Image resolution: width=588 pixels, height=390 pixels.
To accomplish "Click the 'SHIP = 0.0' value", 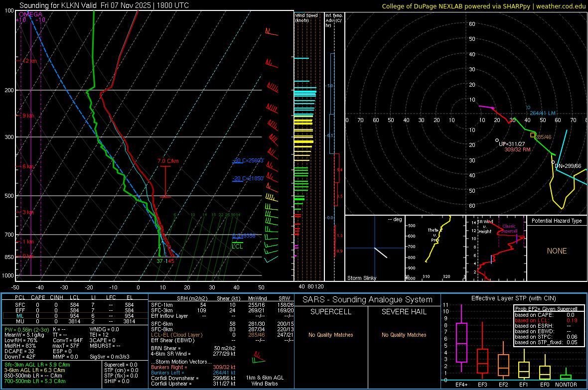I will pos(117,381).
